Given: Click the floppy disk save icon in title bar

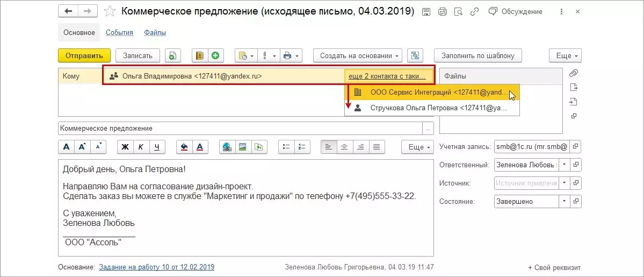Looking at the screenshot, I should point(426,11).
